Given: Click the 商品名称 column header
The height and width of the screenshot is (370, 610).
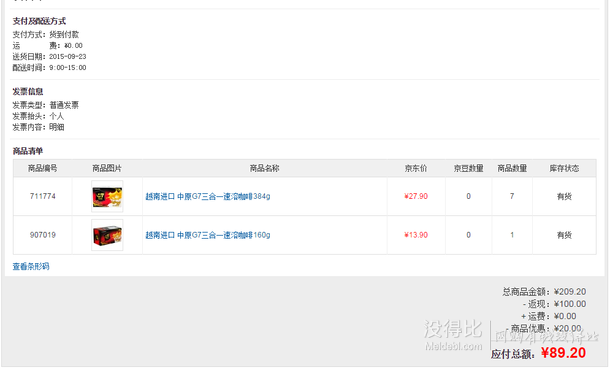Looking at the screenshot, I should click(x=265, y=168).
